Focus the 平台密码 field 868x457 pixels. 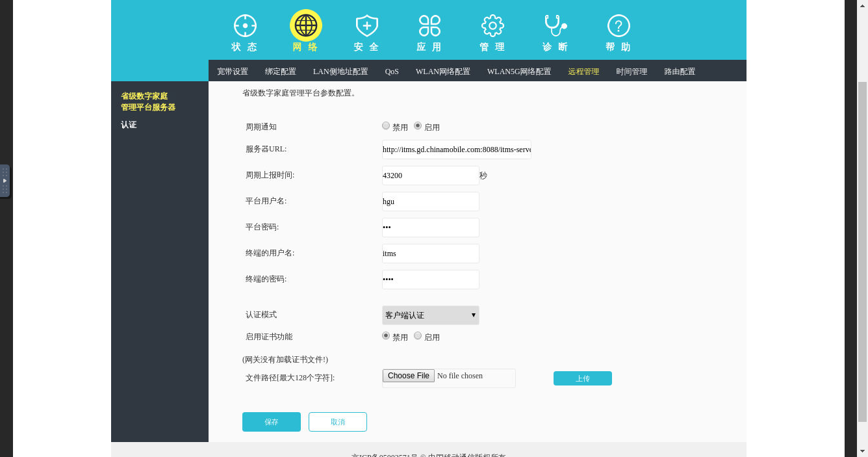pyautogui.click(x=431, y=228)
